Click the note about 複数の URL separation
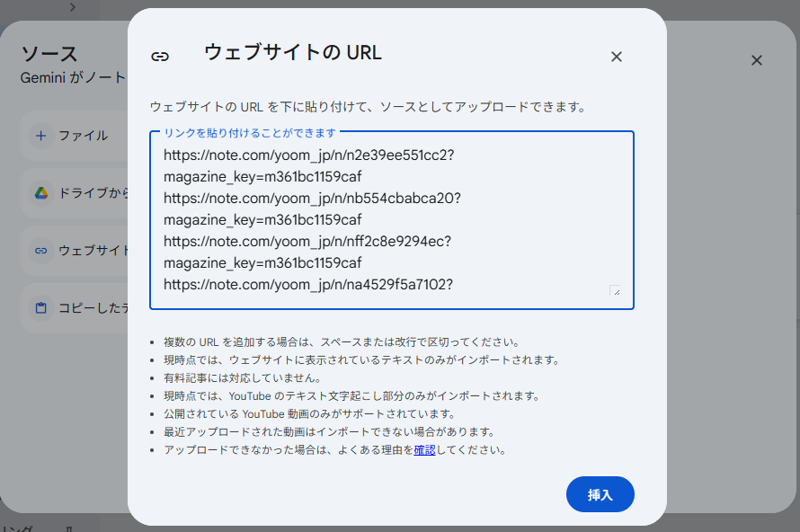This screenshot has height=532, width=800. [x=342, y=342]
